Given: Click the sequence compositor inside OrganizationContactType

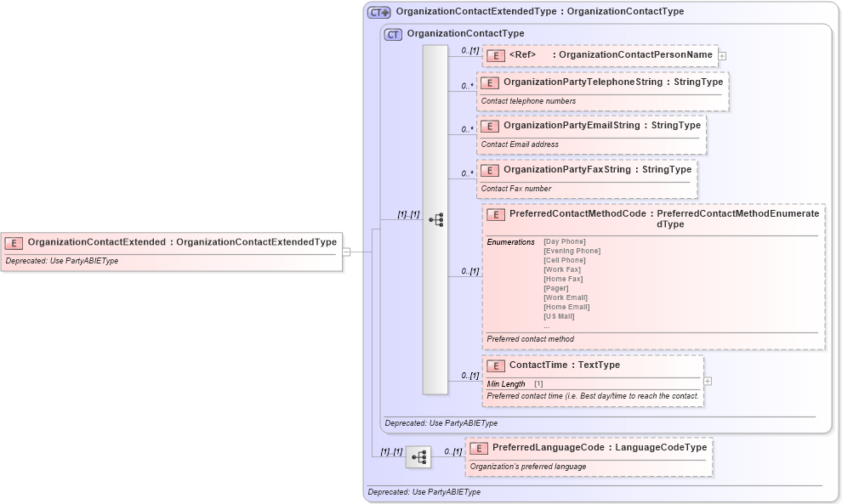Looking at the screenshot, I should 436,219.
